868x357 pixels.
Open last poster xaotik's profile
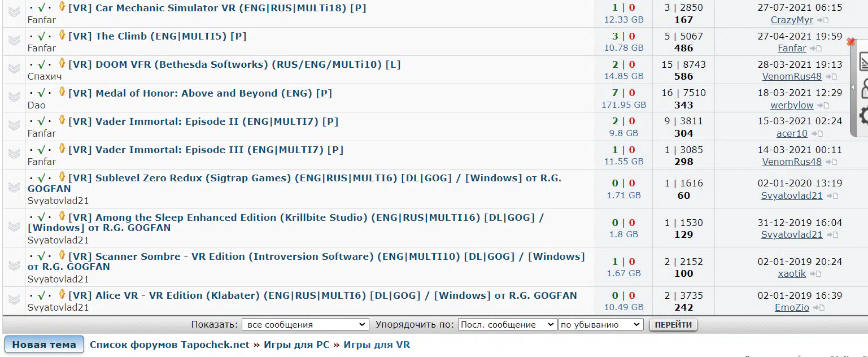coord(792,274)
